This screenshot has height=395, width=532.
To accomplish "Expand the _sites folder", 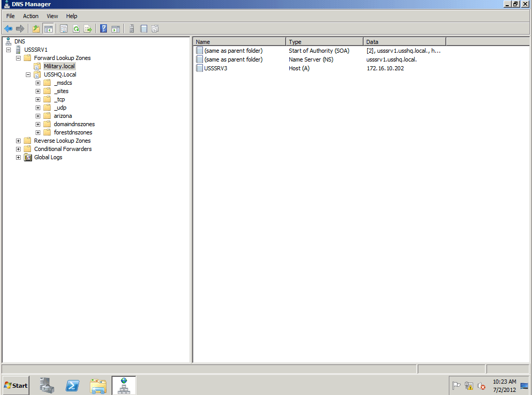I will coord(38,91).
